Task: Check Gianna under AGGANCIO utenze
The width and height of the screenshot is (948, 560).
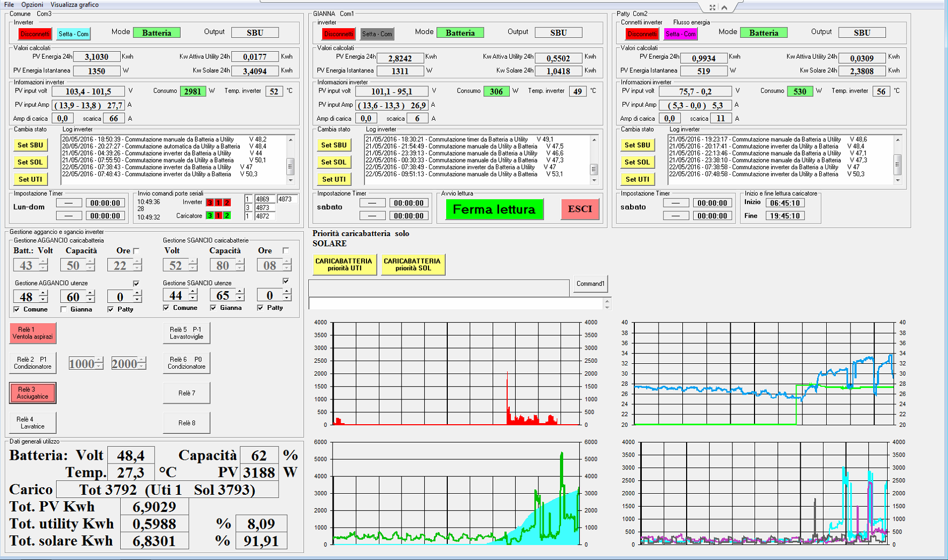Action: 64,309
